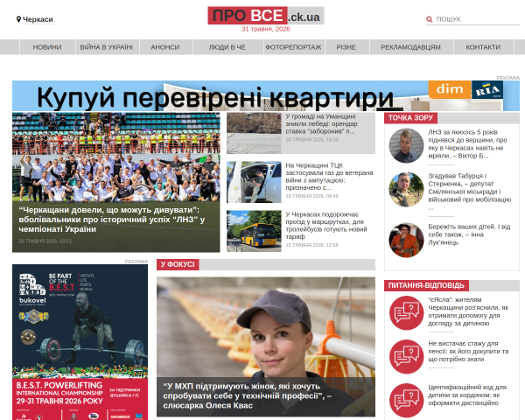Read opinion Бережіть ваших дітей
525x420 pixels.
(469, 234)
